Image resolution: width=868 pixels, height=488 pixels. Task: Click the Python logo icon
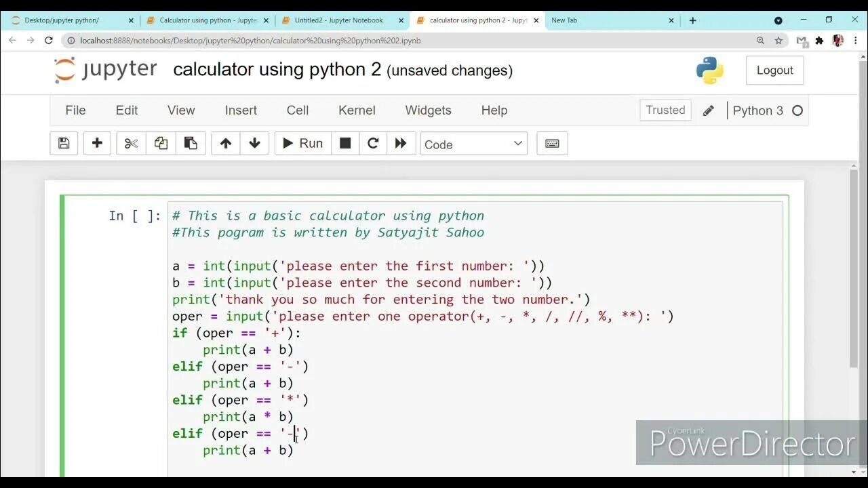tap(710, 70)
